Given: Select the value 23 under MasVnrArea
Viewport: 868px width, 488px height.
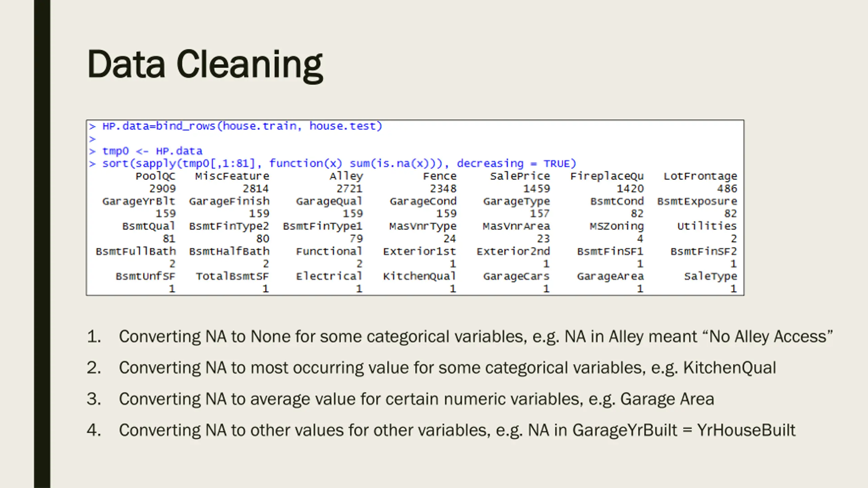Looking at the screenshot, I should click(544, 239).
